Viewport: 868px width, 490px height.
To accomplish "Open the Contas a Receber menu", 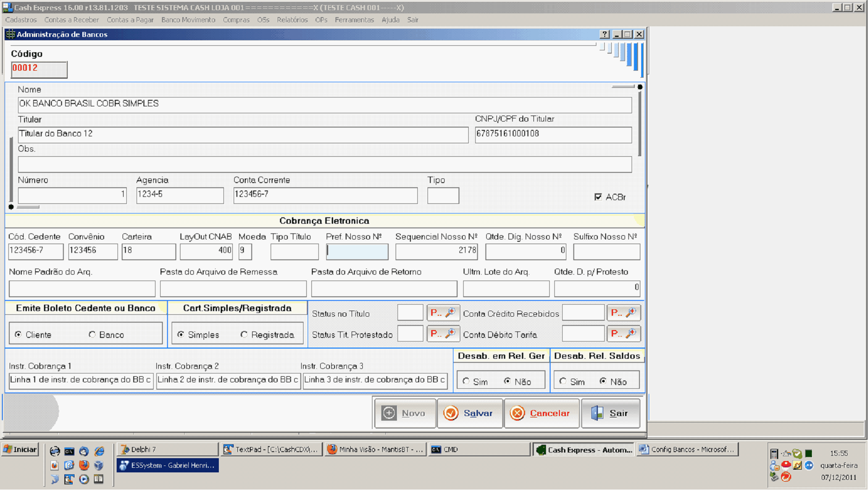I will tap(71, 20).
